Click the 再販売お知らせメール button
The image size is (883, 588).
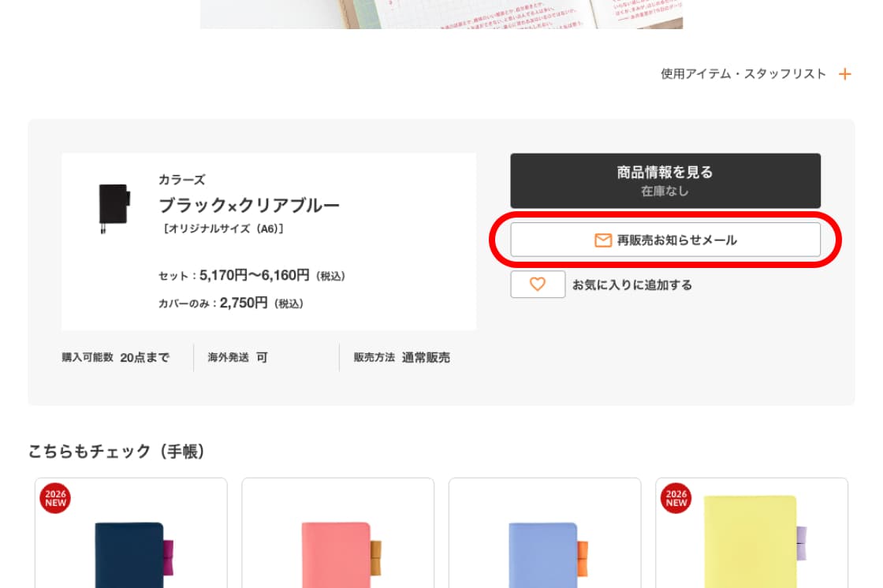pyautogui.click(x=665, y=240)
